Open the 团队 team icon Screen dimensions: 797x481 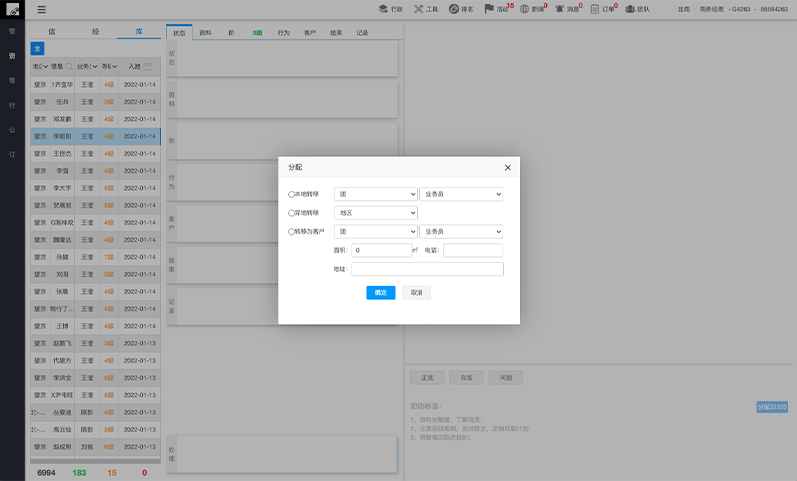coord(630,9)
